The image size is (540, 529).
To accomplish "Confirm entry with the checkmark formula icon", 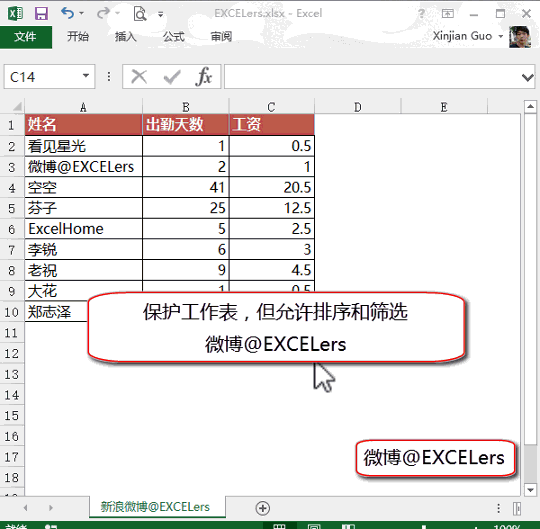I will pos(172,77).
